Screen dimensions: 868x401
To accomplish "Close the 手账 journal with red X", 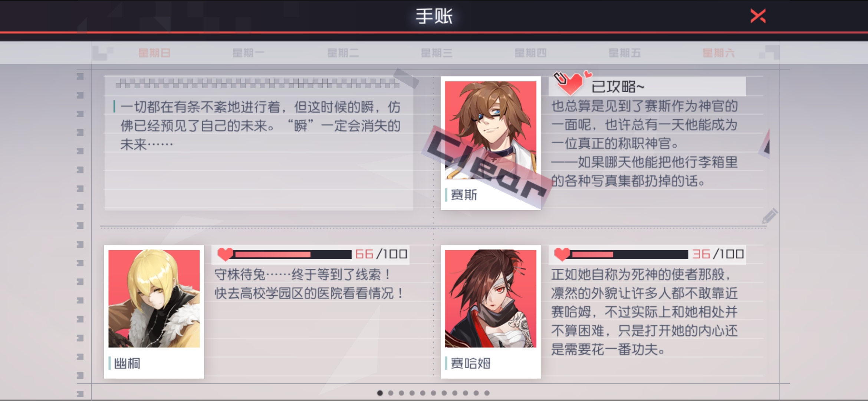I will point(758,16).
